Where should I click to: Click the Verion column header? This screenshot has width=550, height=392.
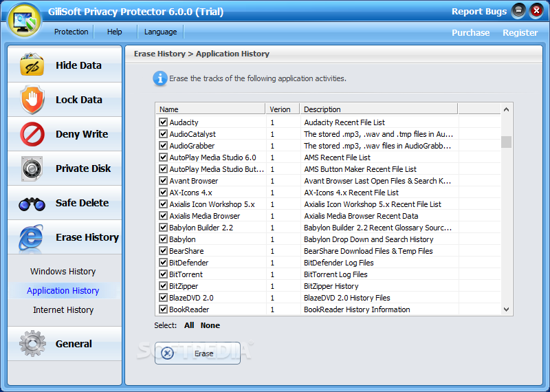(283, 109)
